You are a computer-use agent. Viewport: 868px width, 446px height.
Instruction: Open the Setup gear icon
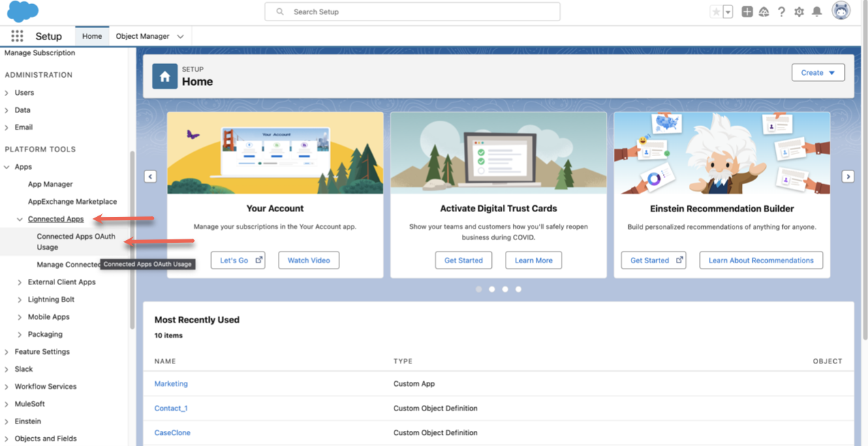click(799, 12)
